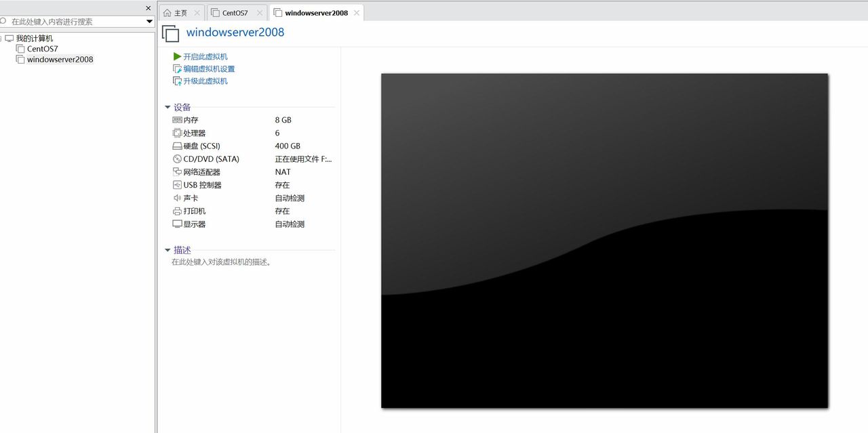Screen dimensions: 868x433
Task: Select the 打印机 printer device icon
Action: [177, 211]
